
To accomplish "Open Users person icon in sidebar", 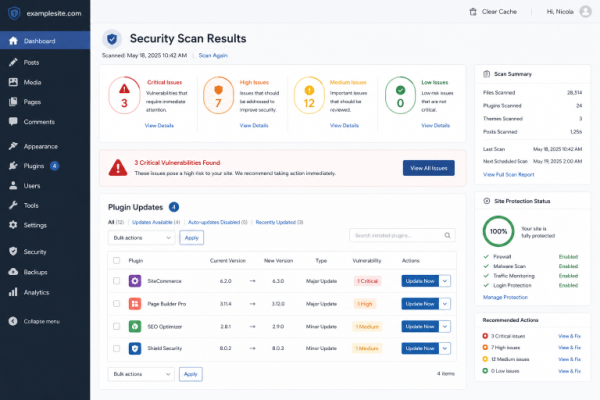I will [13, 186].
